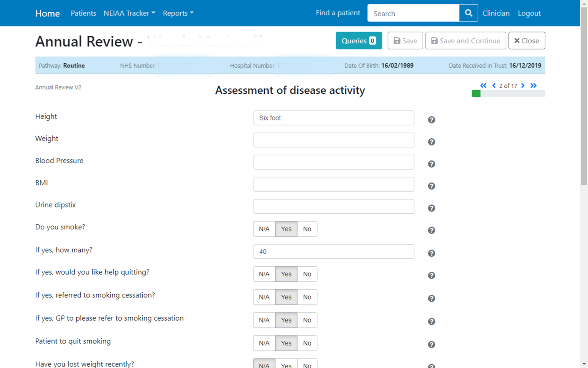Click the page vertical scrollbar thumb
The image size is (588, 368).
pos(584,96)
